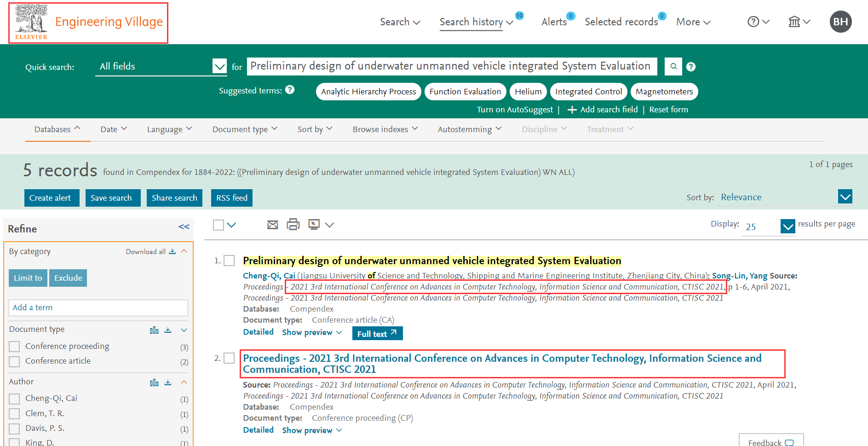868x446 pixels.
Task: Collapse the Author facet chevron
Action: [184, 382]
